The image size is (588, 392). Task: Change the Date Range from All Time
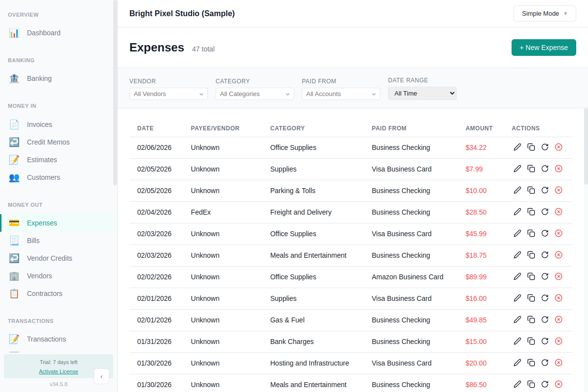click(x=422, y=93)
